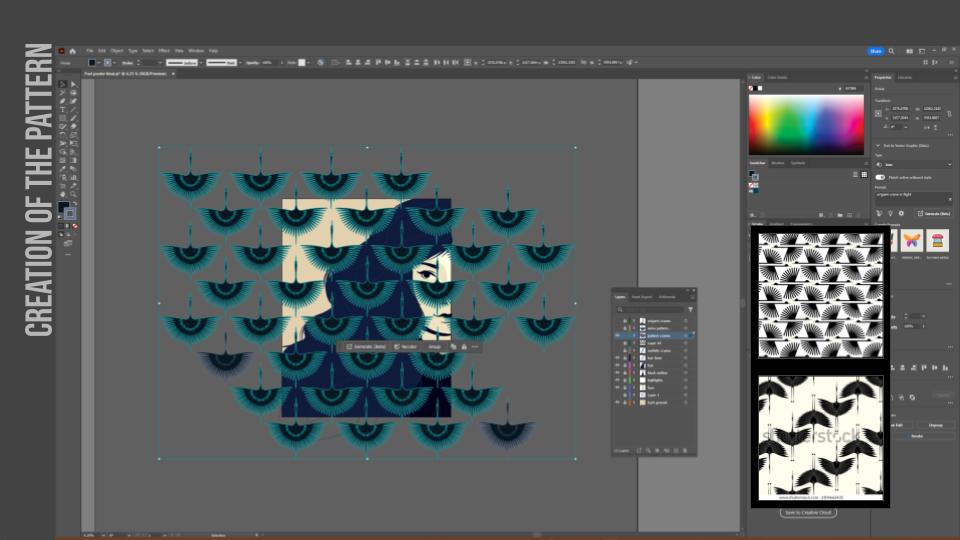Click the butterfly sample prompt thumbnail
Viewport: 960px width, 540px height.
coord(911,240)
